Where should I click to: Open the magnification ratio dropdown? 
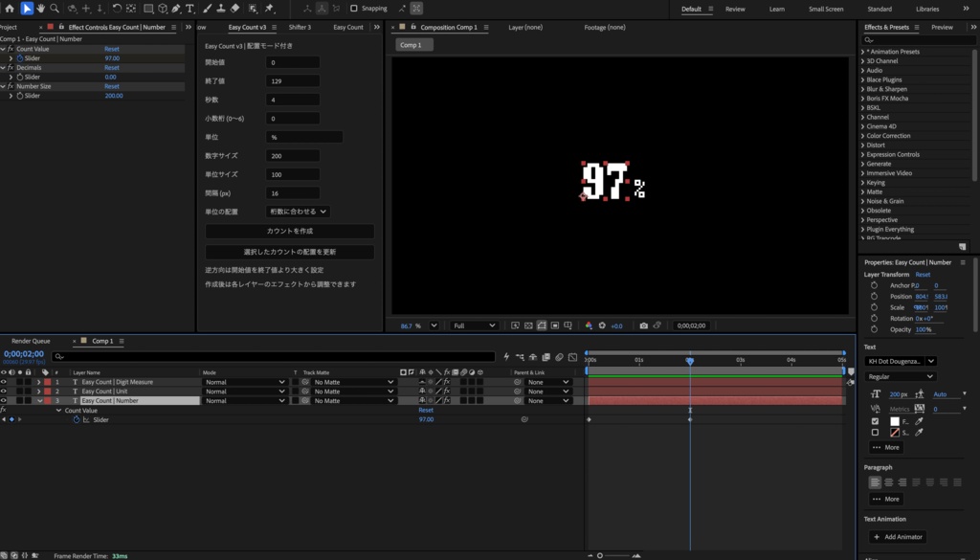(434, 325)
